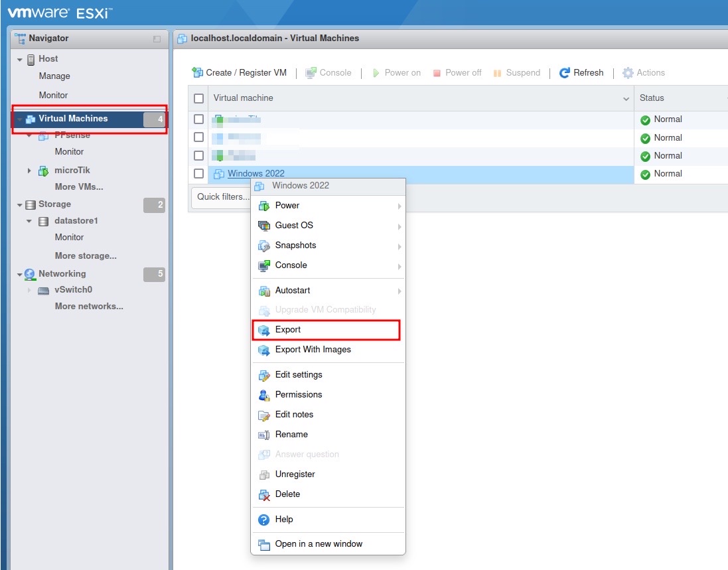Screen dimensions: 728x570
Task: Collapse the Host section in Navigator
Action: point(20,59)
